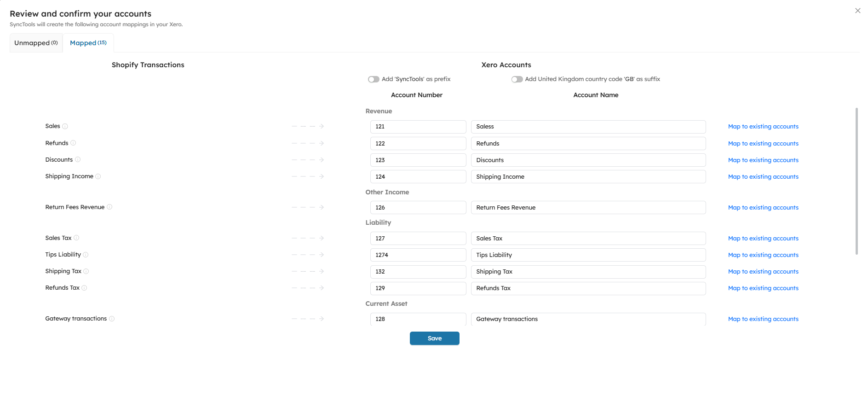Map Shipping Income to existing accounts
Screen dimensions: 868x397
click(x=763, y=176)
